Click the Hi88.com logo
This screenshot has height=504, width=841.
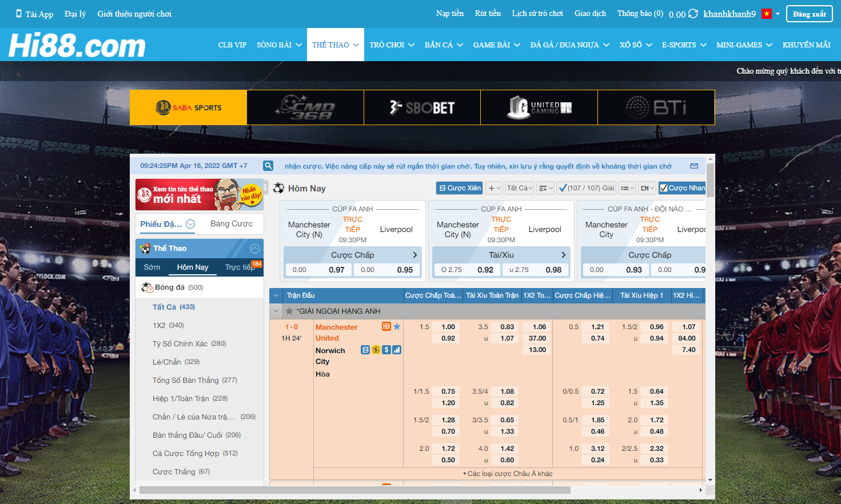point(77,45)
